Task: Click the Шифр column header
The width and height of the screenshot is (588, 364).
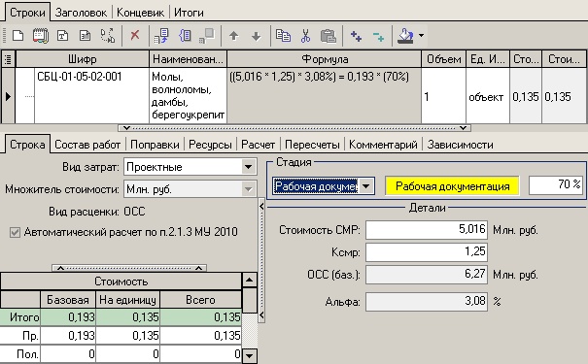Action: click(x=83, y=59)
